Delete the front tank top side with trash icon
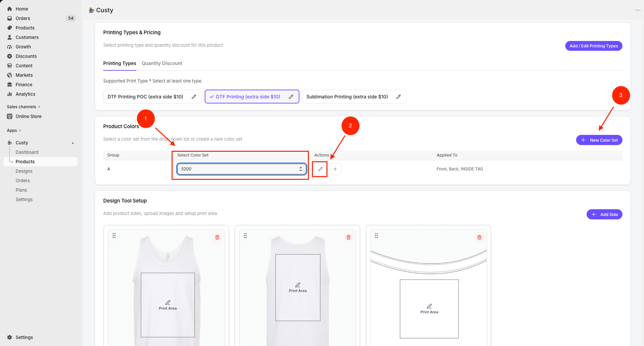Image resolution: width=644 pixels, height=346 pixels. (x=217, y=237)
